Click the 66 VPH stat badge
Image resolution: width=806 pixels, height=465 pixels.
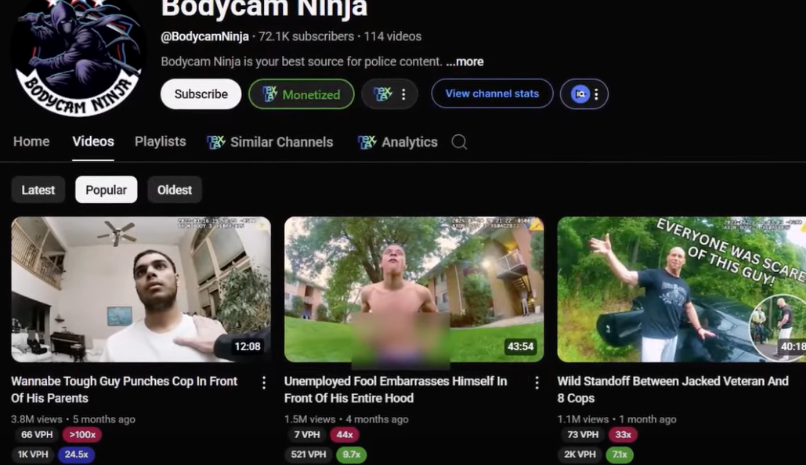pos(36,435)
